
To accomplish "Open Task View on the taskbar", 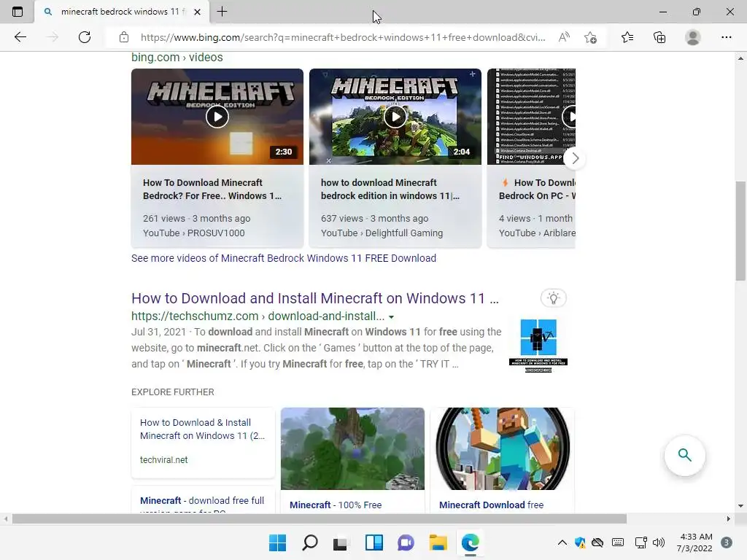I will 340,542.
